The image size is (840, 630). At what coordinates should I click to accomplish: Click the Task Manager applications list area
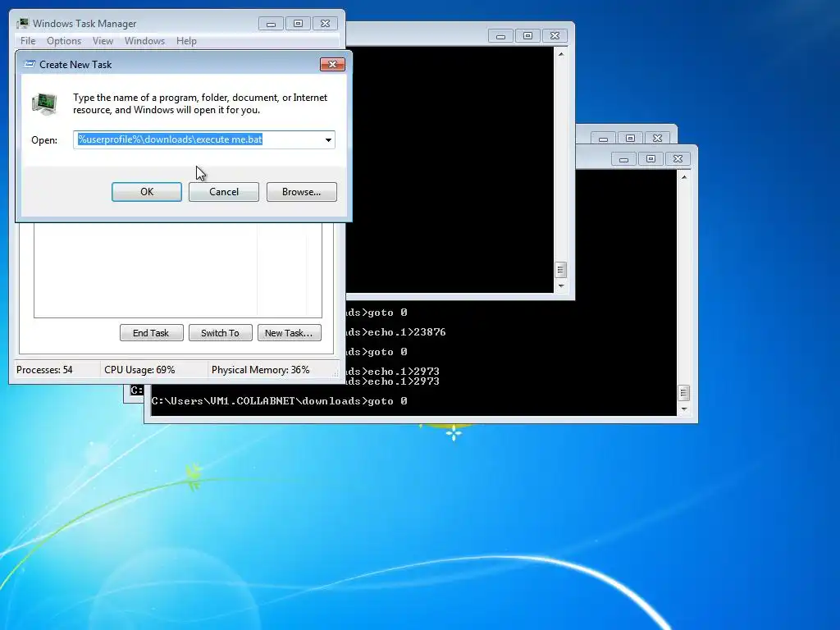(178, 270)
